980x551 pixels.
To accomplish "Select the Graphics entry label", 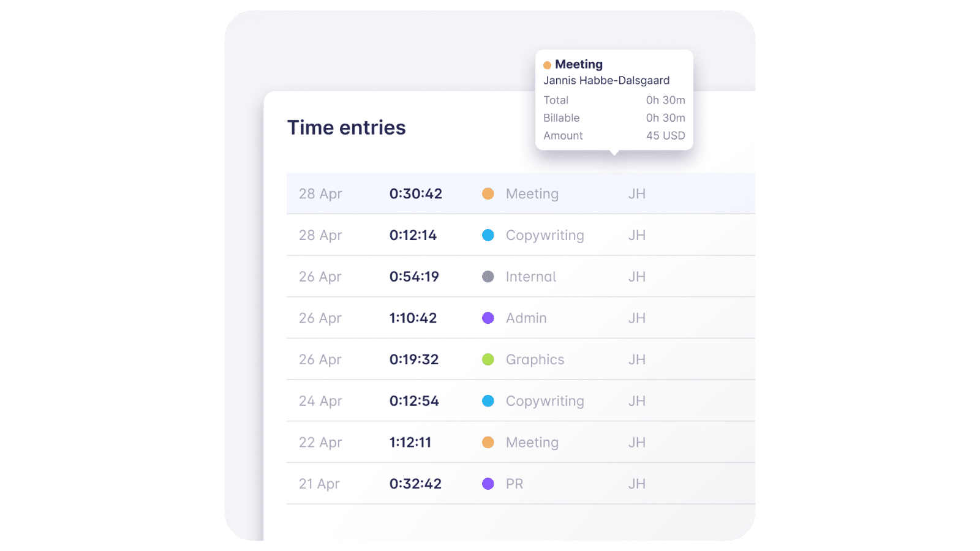I will (x=535, y=359).
